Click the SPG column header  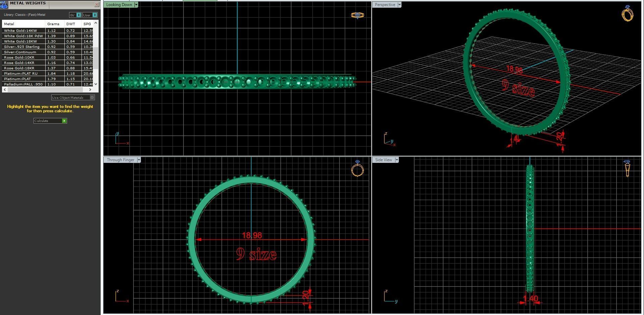point(88,24)
